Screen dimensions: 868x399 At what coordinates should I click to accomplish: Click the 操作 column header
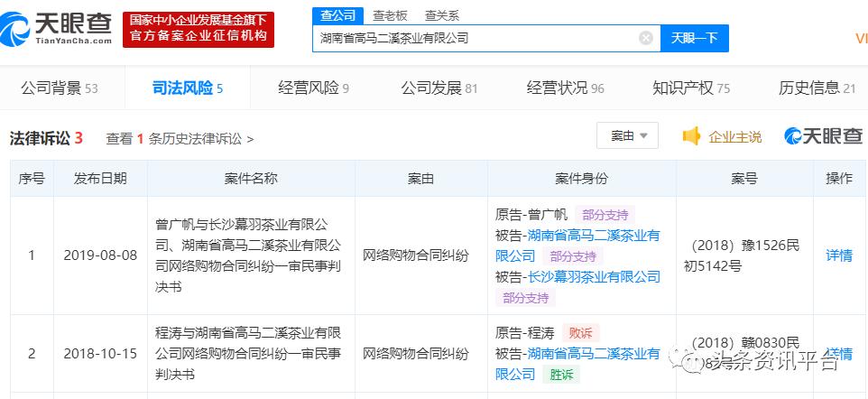tap(839, 179)
